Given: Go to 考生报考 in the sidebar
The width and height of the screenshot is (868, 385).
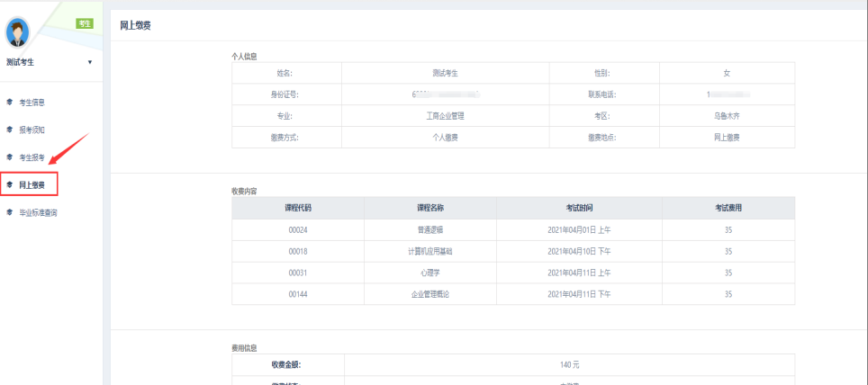Looking at the screenshot, I should pyautogui.click(x=32, y=157).
